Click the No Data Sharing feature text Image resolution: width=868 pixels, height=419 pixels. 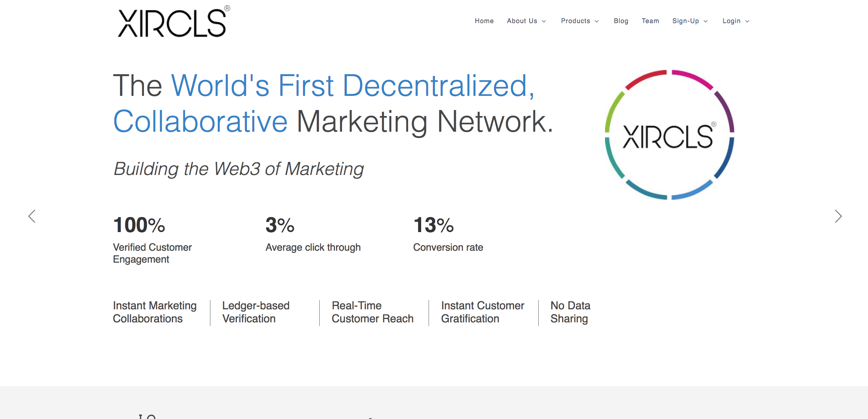pyautogui.click(x=570, y=312)
